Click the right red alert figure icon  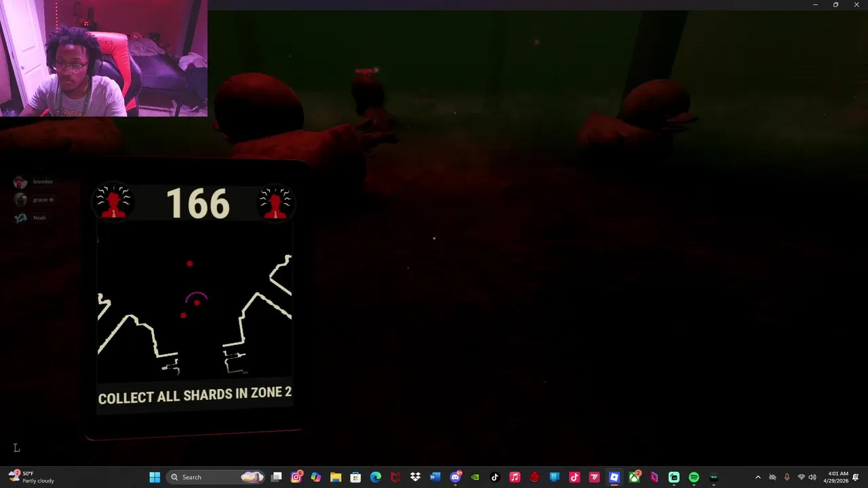275,203
